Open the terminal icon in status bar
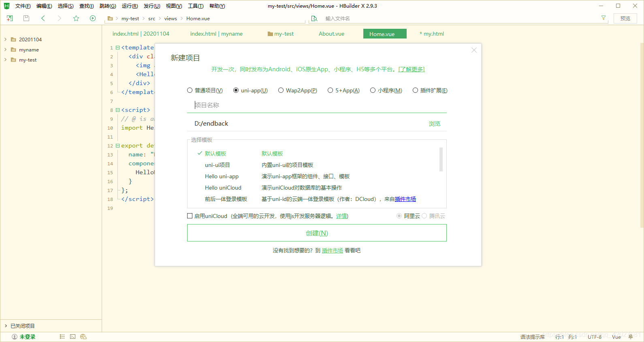This screenshot has width=644, height=342. [x=73, y=337]
